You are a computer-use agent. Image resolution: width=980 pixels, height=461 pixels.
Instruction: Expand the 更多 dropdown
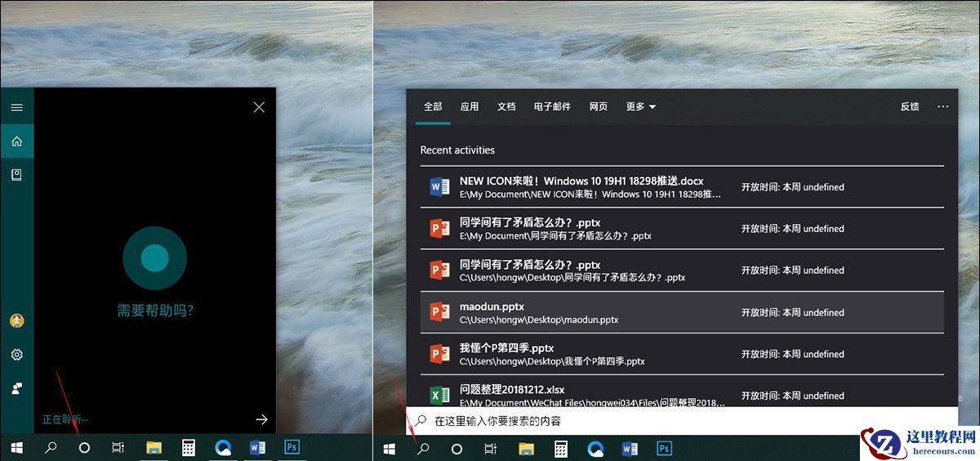pyautogui.click(x=641, y=107)
